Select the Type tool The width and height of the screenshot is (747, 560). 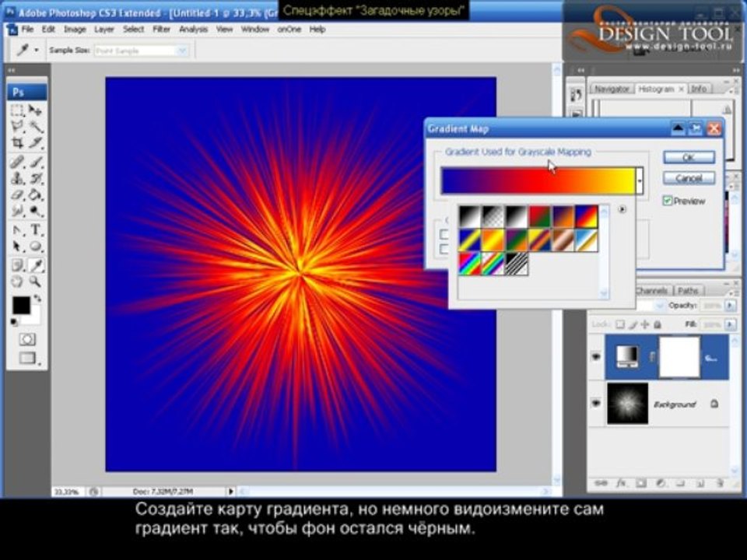point(35,230)
